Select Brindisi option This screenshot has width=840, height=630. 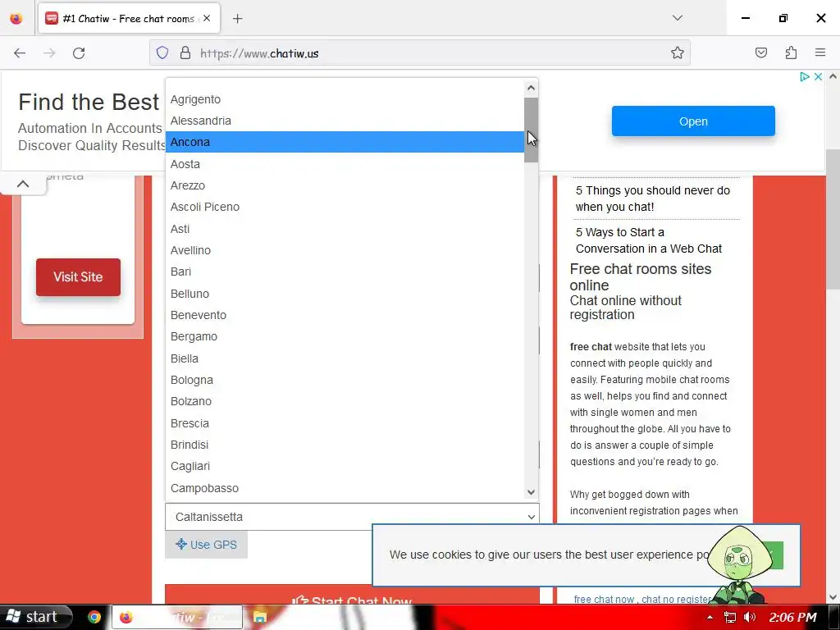(x=345, y=445)
